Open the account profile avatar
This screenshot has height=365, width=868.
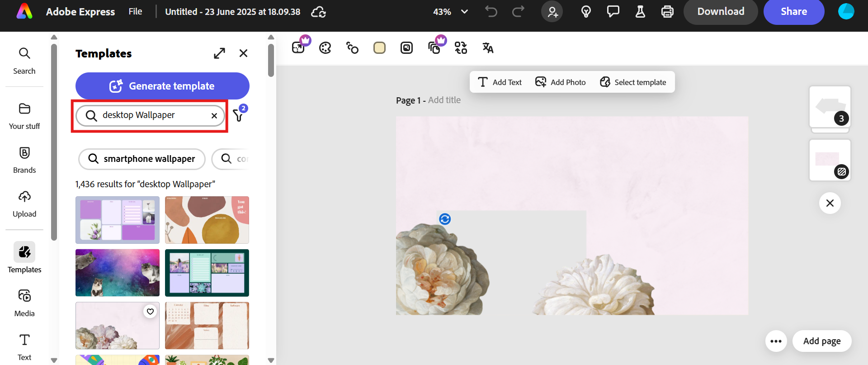tap(846, 12)
